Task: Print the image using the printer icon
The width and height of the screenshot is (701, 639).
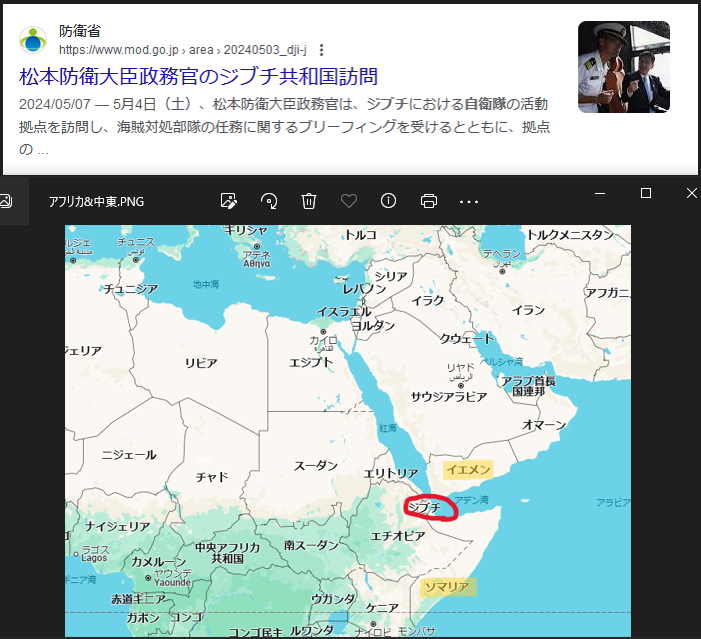Action: [429, 201]
